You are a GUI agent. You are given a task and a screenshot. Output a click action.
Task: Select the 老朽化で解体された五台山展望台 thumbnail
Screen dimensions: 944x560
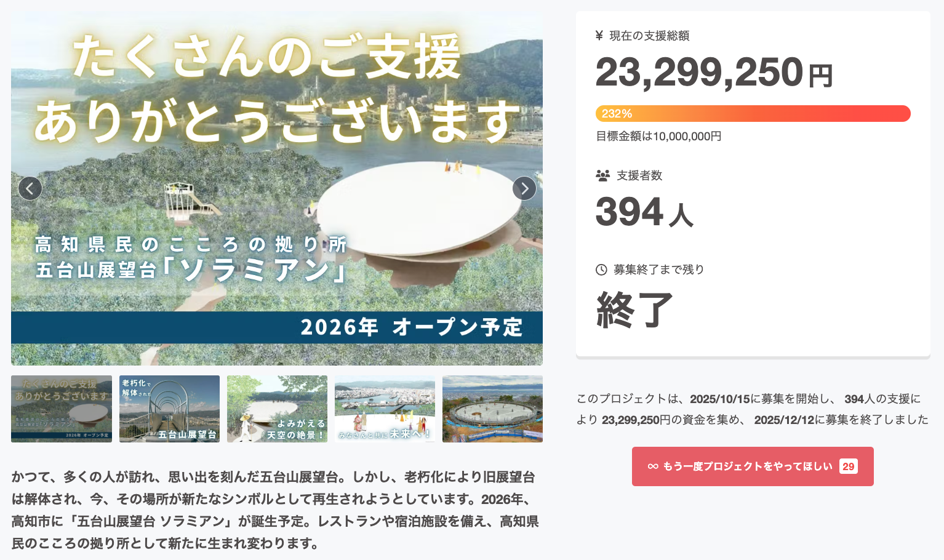(x=169, y=409)
